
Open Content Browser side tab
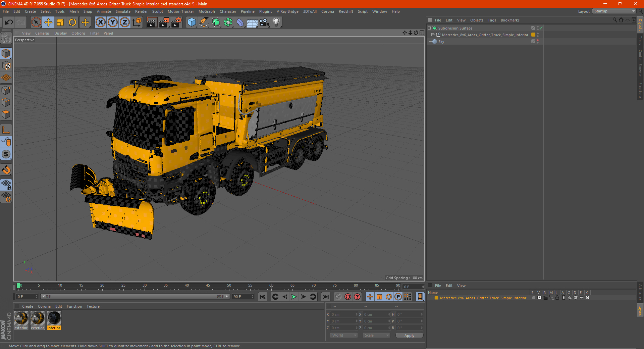(640, 63)
